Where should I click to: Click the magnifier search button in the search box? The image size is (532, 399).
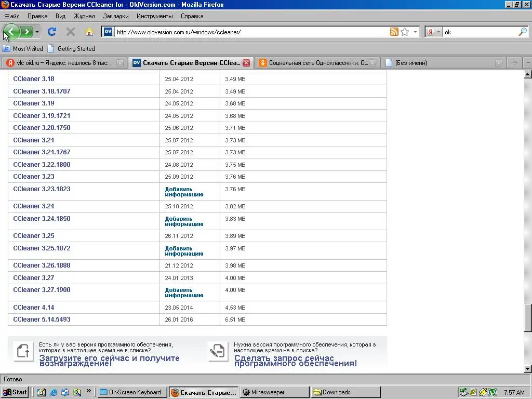coord(523,32)
